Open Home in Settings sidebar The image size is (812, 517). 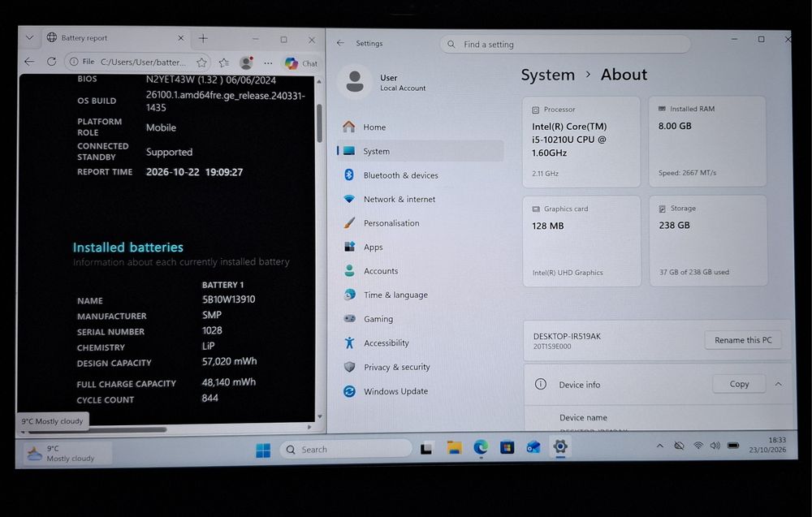pyautogui.click(x=420, y=127)
